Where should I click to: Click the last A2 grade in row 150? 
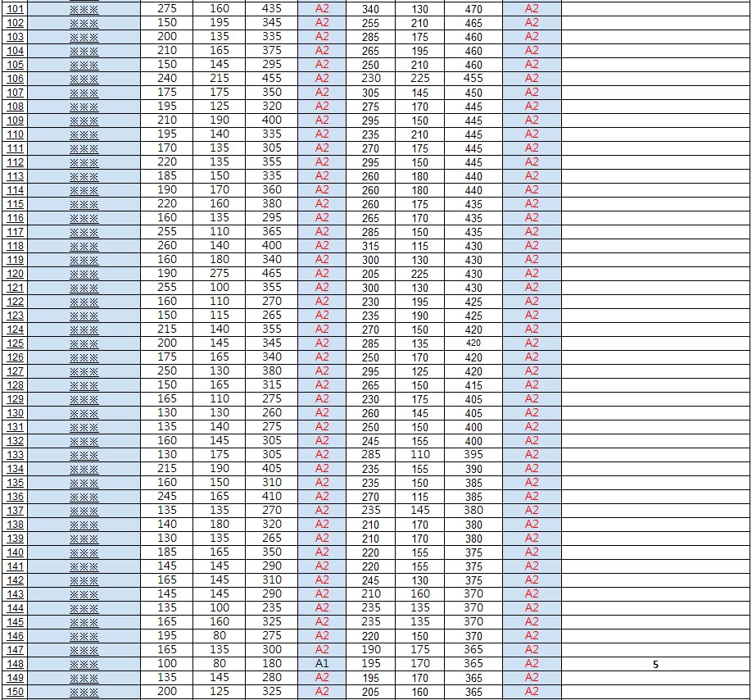tap(532, 692)
